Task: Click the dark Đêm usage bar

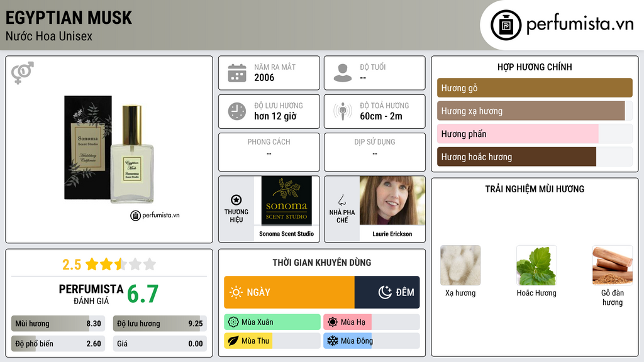Action: 387,292
